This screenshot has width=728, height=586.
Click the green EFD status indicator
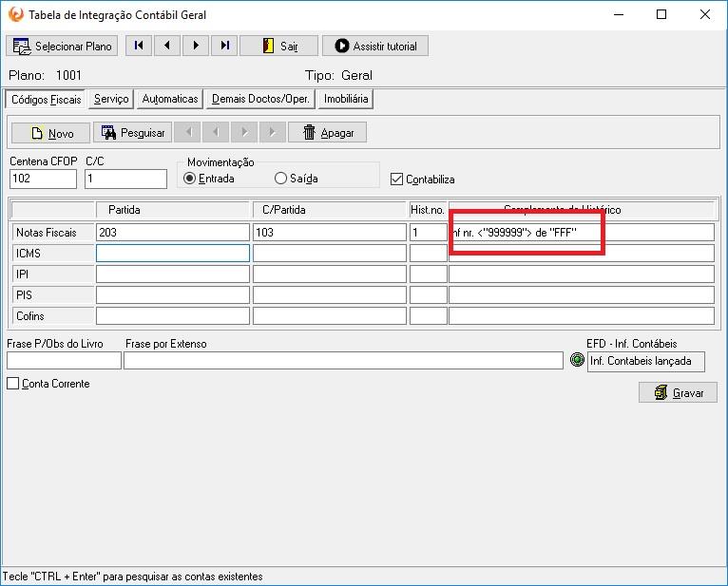[x=576, y=361]
